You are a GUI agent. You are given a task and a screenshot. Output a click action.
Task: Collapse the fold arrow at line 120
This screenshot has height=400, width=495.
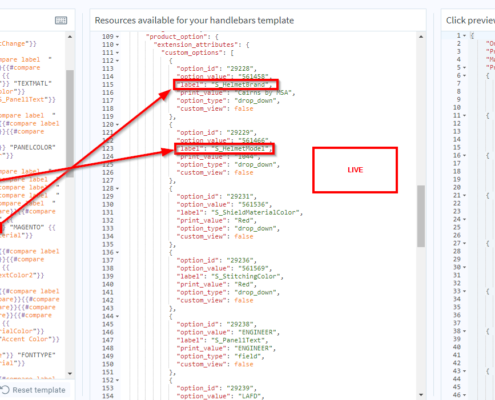117,125
